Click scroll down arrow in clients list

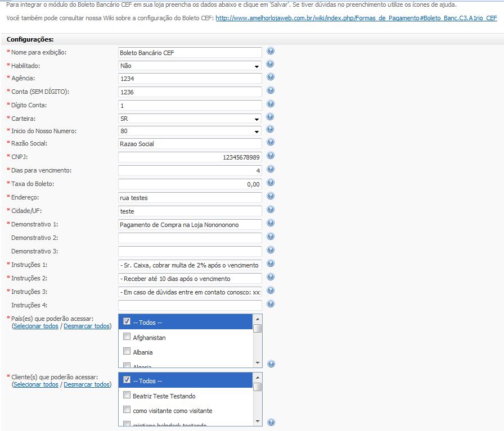(x=258, y=421)
